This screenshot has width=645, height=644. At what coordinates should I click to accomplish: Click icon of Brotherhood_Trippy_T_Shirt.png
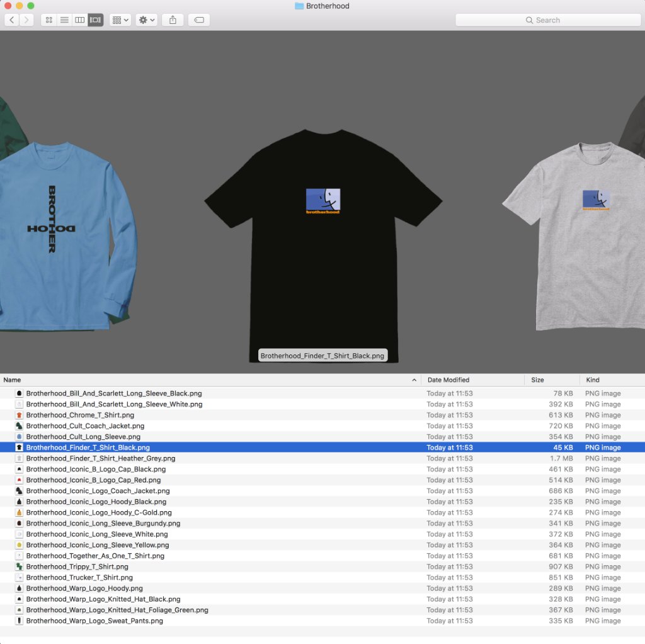point(19,567)
